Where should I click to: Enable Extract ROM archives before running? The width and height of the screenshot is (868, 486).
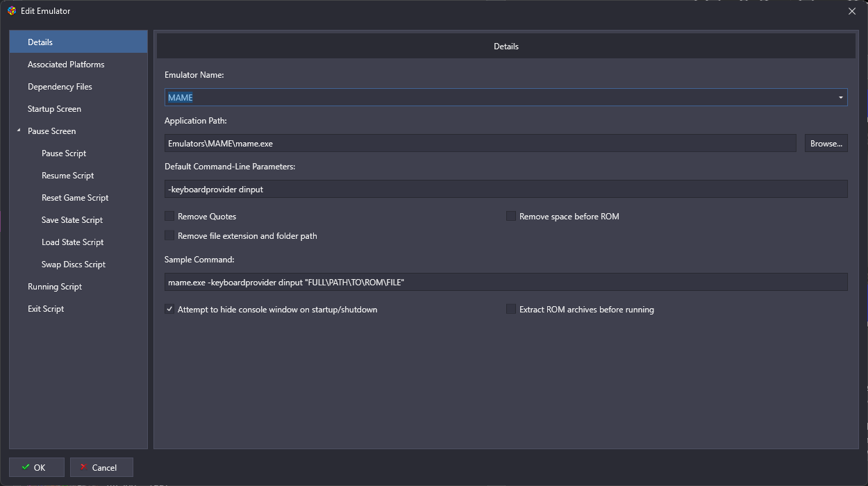[x=511, y=309]
